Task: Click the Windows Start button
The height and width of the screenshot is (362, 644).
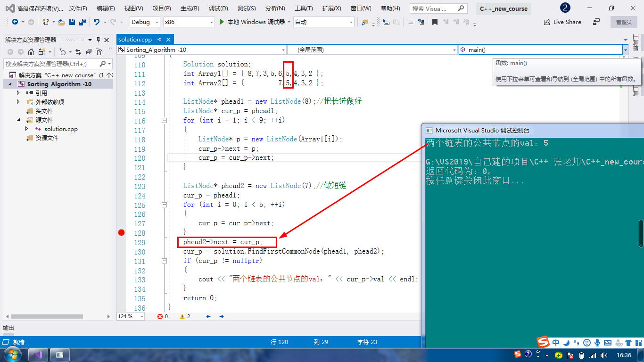Action: click(13, 354)
